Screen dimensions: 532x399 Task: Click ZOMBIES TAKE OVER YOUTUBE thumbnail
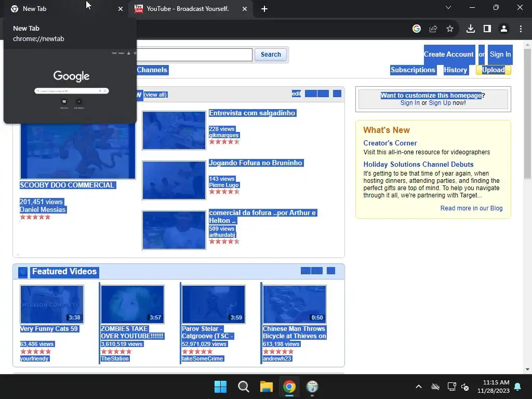click(x=132, y=304)
